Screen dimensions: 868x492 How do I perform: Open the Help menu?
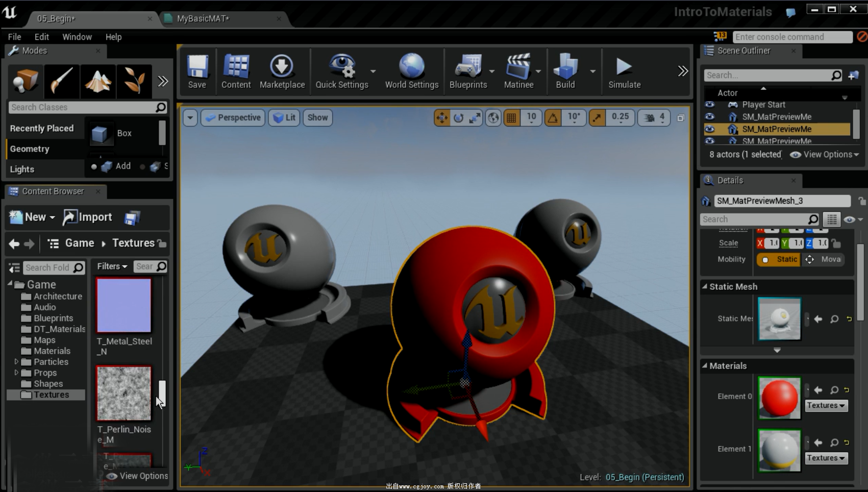coord(113,37)
